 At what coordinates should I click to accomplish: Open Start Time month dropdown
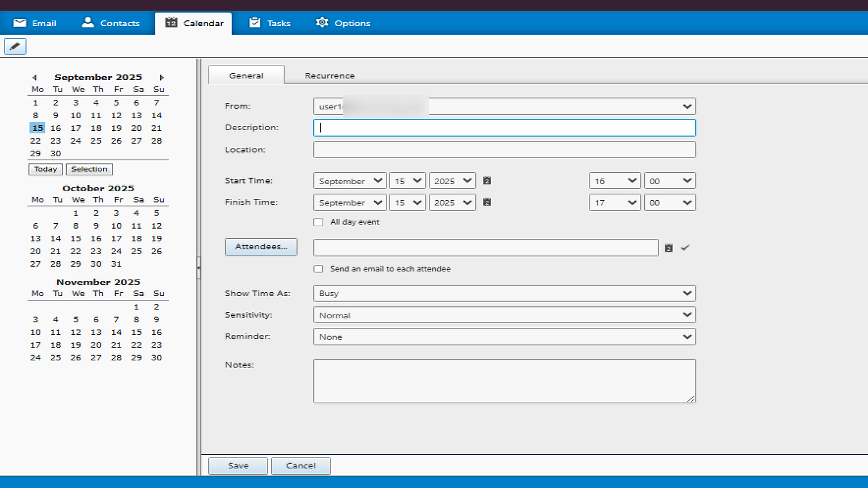350,181
